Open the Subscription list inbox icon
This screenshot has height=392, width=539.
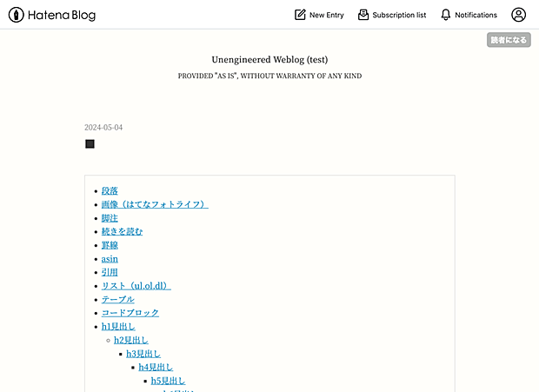pos(363,15)
